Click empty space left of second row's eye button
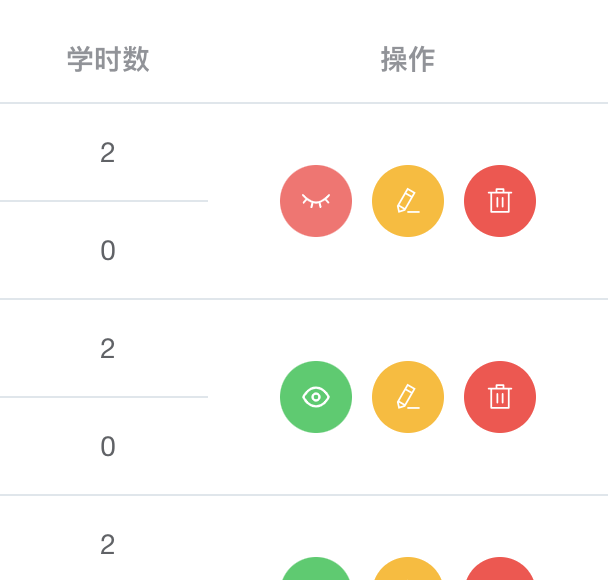 243,397
